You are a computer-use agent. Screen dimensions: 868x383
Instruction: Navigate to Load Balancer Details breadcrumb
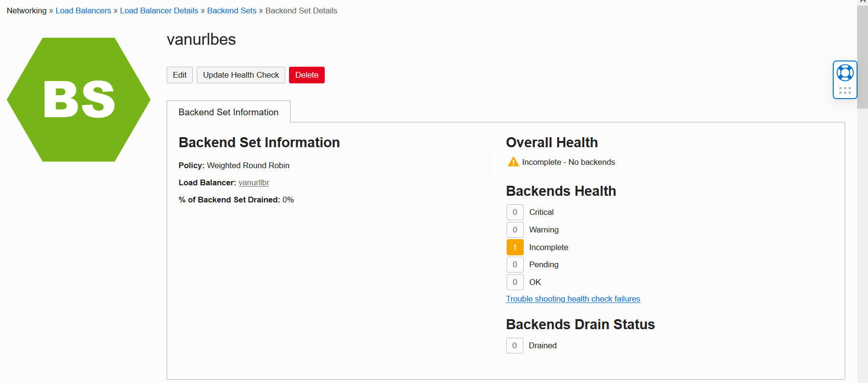pos(159,10)
